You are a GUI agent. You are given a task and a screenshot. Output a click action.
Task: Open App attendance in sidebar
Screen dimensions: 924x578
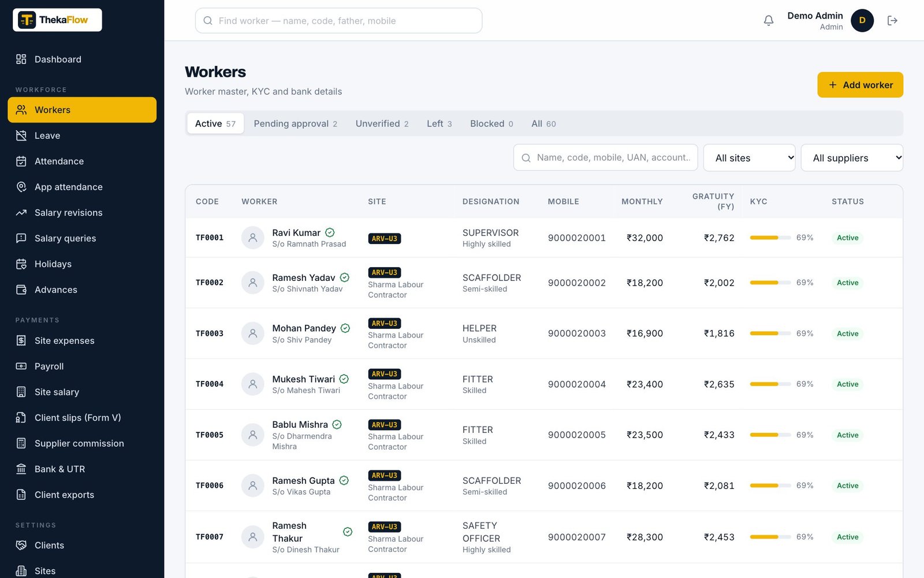(82, 187)
